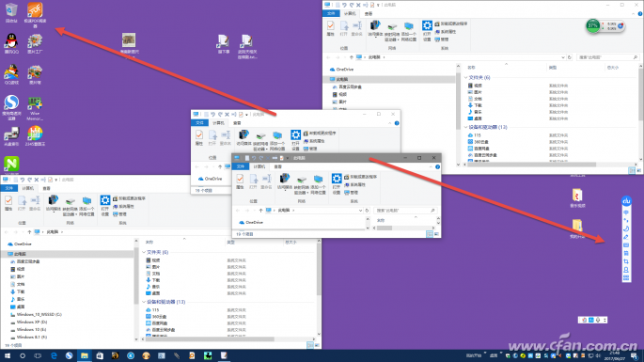
Task: Click Access media icon in bottom-left window ribbon
Action: pos(53,203)
